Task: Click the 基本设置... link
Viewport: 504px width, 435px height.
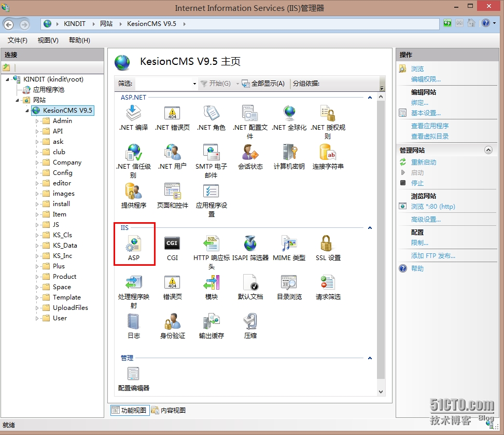Action: [426, 113]
